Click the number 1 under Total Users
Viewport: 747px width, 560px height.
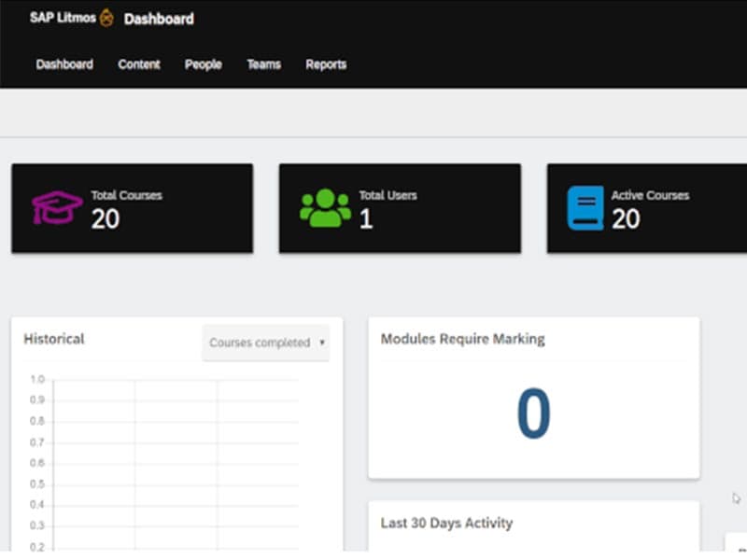366,219
